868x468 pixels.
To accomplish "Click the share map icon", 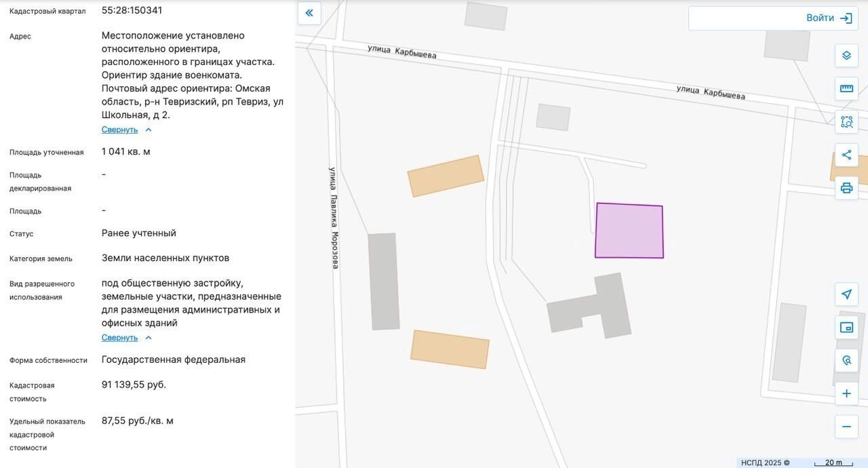I will click(846, 155).
